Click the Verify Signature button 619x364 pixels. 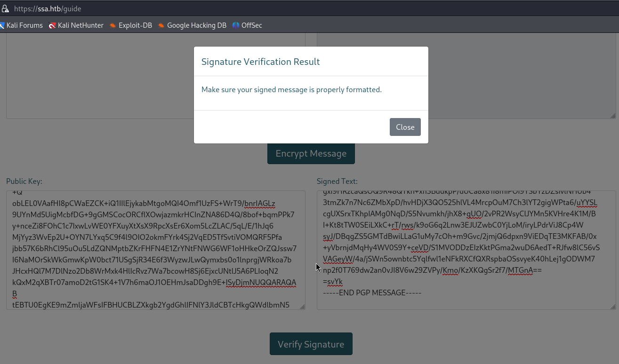[311, 344]
